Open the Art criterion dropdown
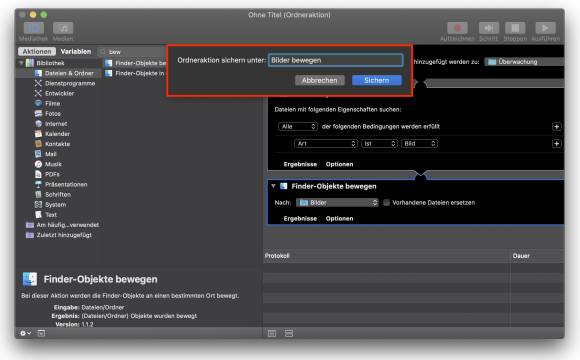580x360 pixels. pyautogui.click(x=326, y=144)
